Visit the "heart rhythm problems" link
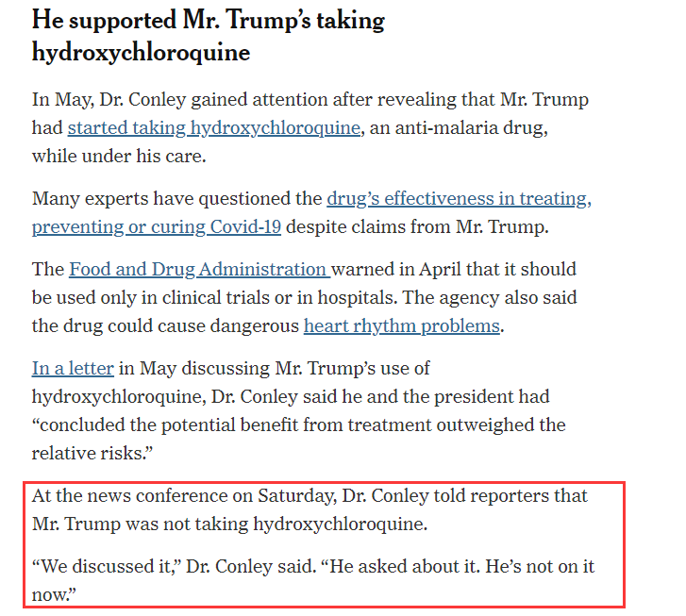Viewport: 686px width, 616px height. pos(401,327)
